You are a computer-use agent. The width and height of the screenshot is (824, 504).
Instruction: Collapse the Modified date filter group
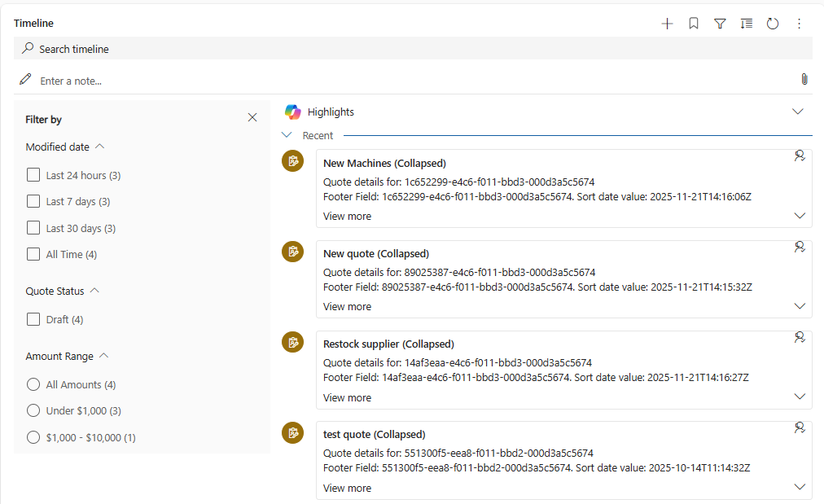tap(100, 147)
